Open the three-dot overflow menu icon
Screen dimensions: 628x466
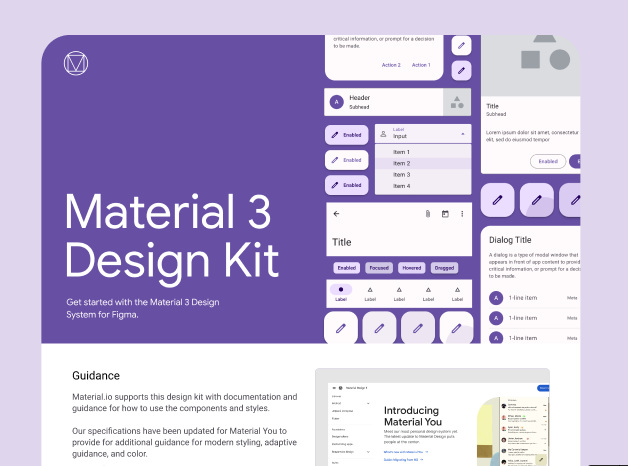coord(462,214)
